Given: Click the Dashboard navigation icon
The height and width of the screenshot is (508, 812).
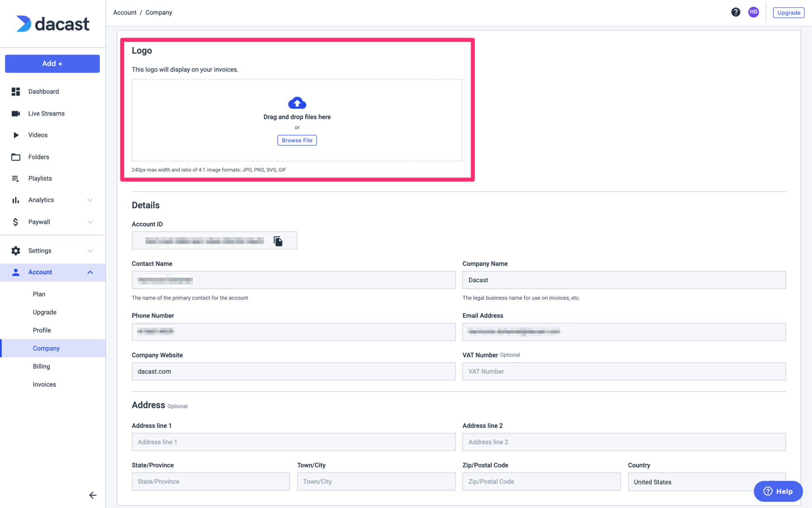Looking at the screenshot, I should click(15, 91).
